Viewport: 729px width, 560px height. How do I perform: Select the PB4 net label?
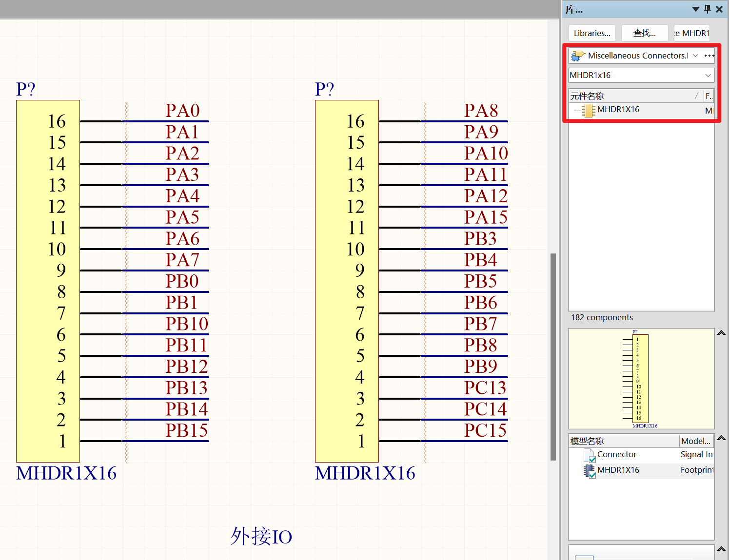tap(481, 260)
